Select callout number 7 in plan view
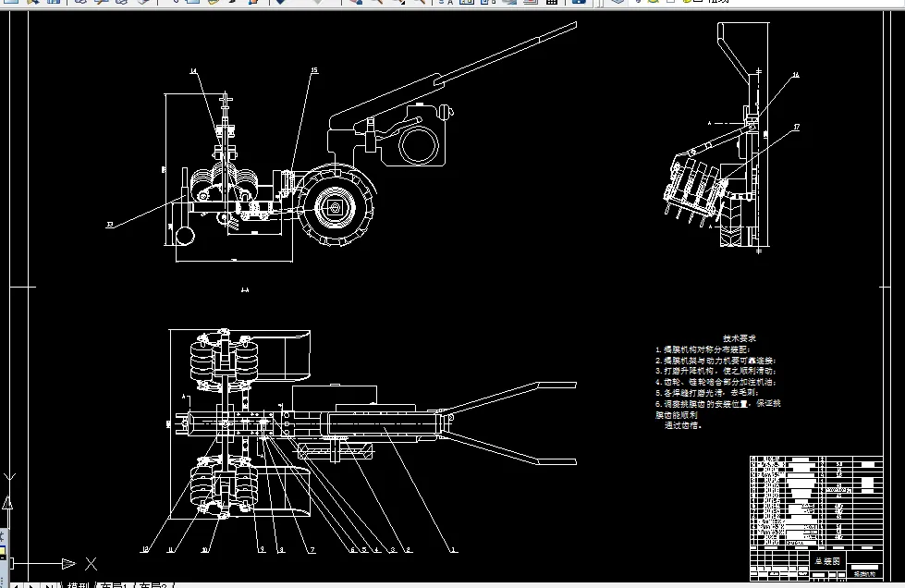Image resolution: width=905 pixels, height=588 pixels. click(312, 550)
